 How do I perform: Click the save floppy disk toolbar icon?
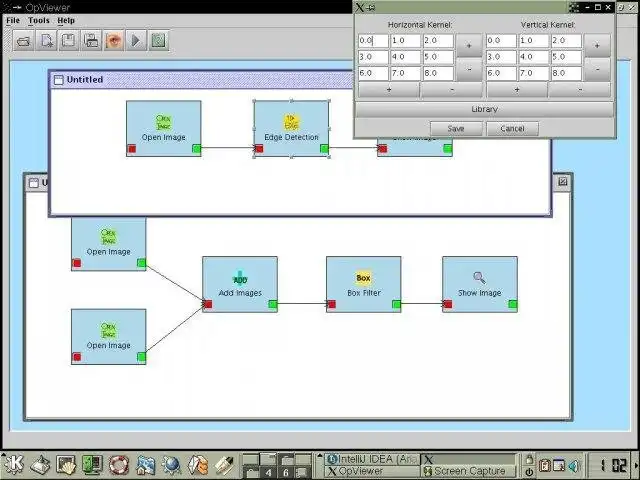69,41
